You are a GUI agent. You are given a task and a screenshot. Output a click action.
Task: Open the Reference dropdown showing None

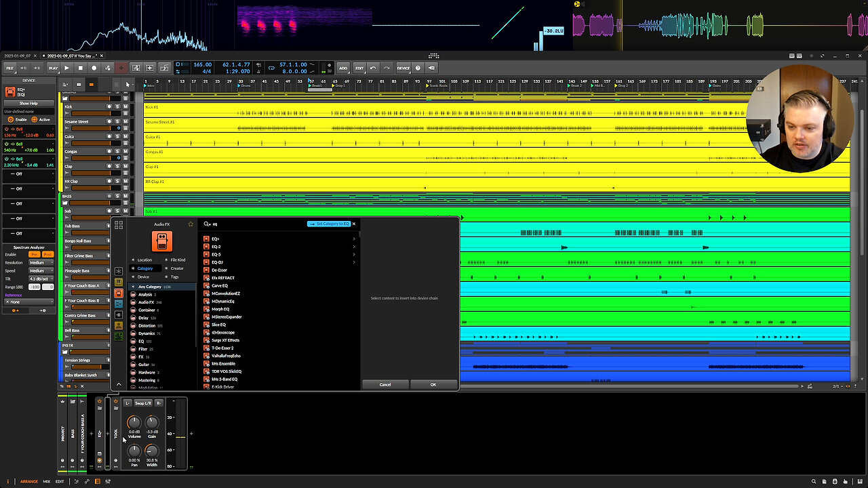(x=28, y=302)
